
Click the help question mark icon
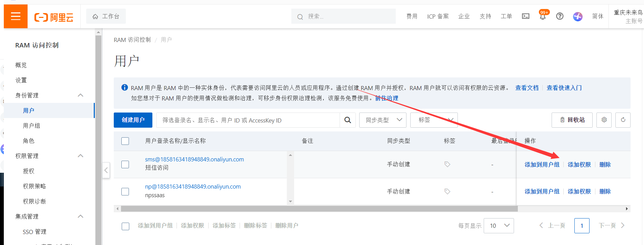[x=560, y=16]
